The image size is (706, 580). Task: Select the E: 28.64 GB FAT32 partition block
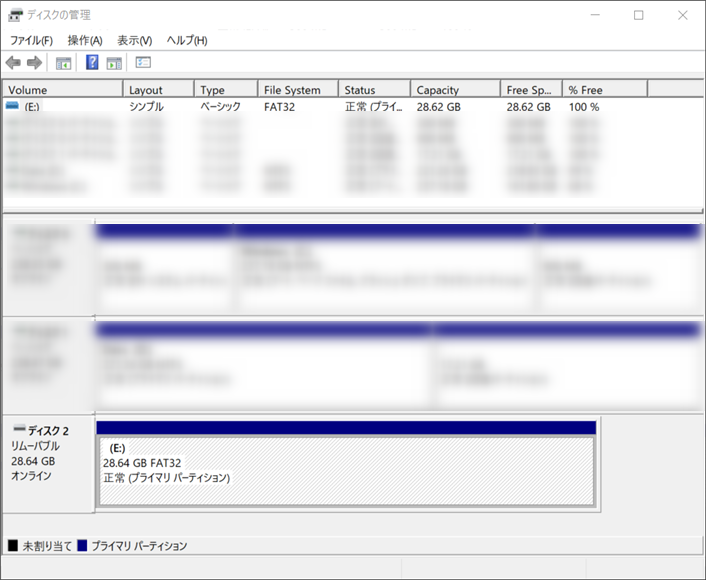coord(346,471)
